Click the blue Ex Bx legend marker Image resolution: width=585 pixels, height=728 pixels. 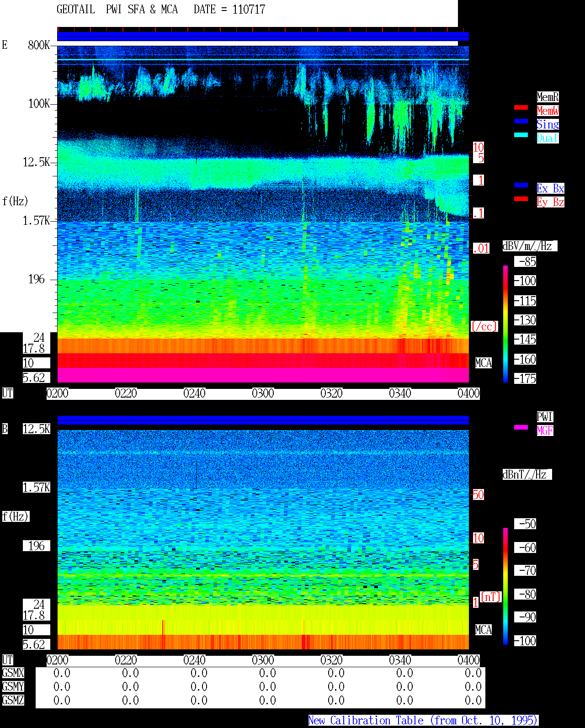click(x=521, y=186)
